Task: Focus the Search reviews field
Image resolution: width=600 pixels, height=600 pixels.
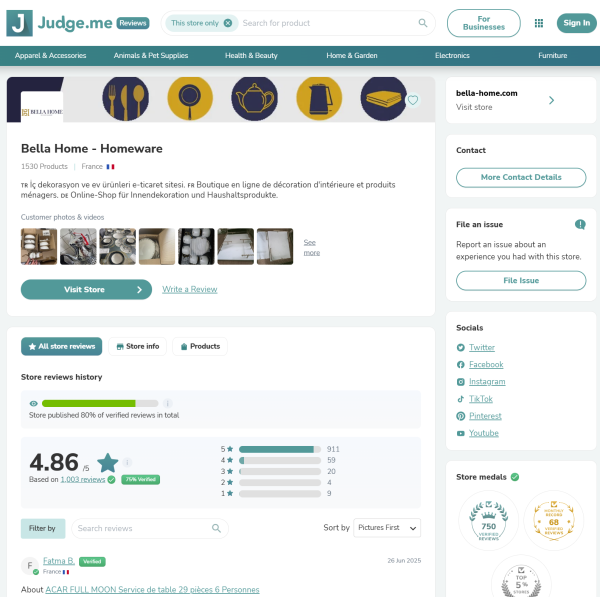Action: click(150, 528)
